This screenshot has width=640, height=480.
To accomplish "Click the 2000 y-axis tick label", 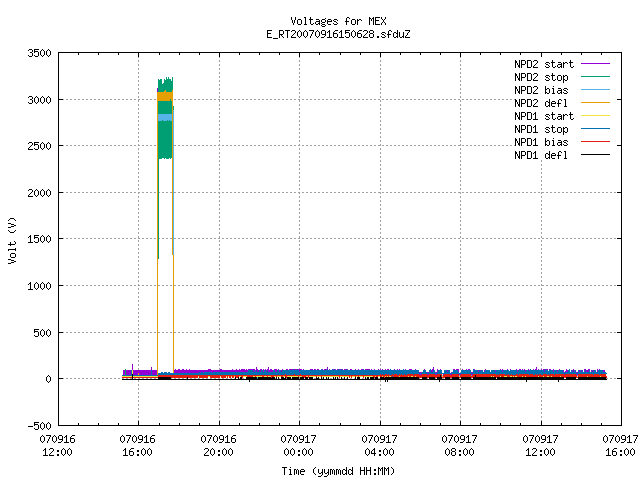I will (39, 193).
